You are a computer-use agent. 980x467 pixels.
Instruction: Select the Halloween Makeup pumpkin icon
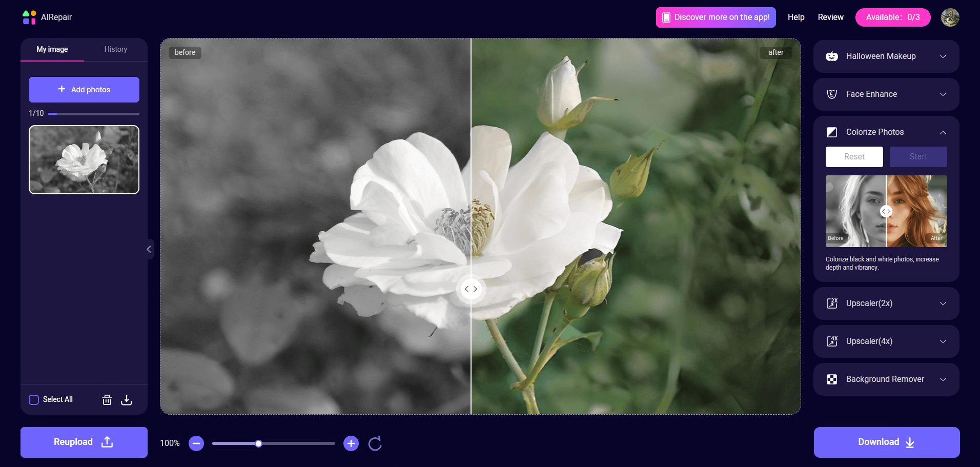[832, 56]
